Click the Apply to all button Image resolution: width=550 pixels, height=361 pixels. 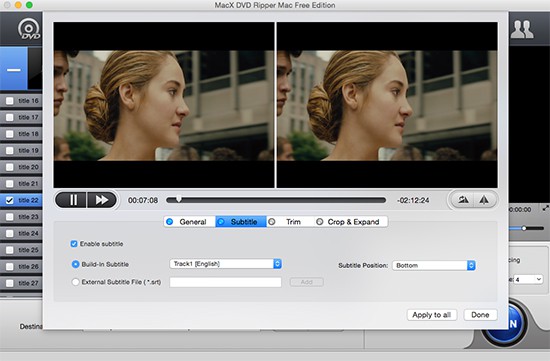pos(432,315)
